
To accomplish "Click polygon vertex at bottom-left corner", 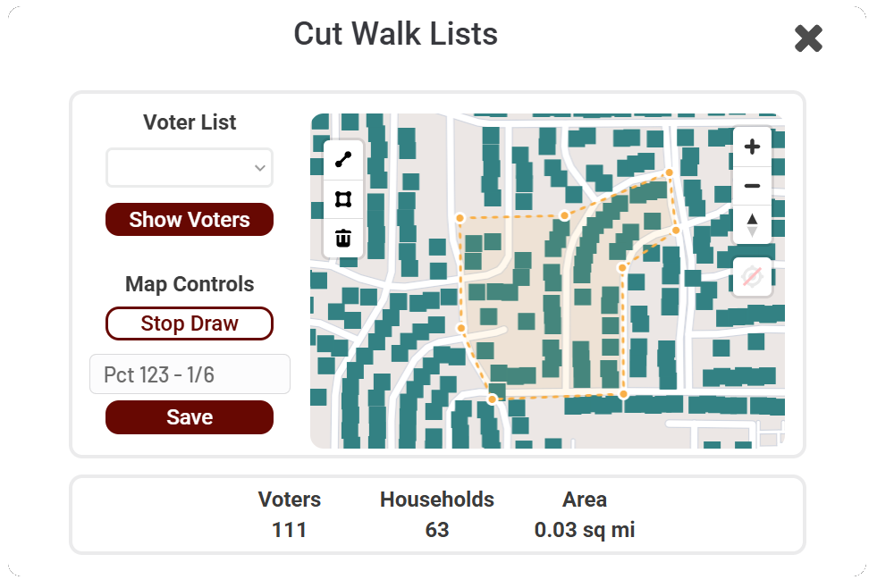I will 492,399.
